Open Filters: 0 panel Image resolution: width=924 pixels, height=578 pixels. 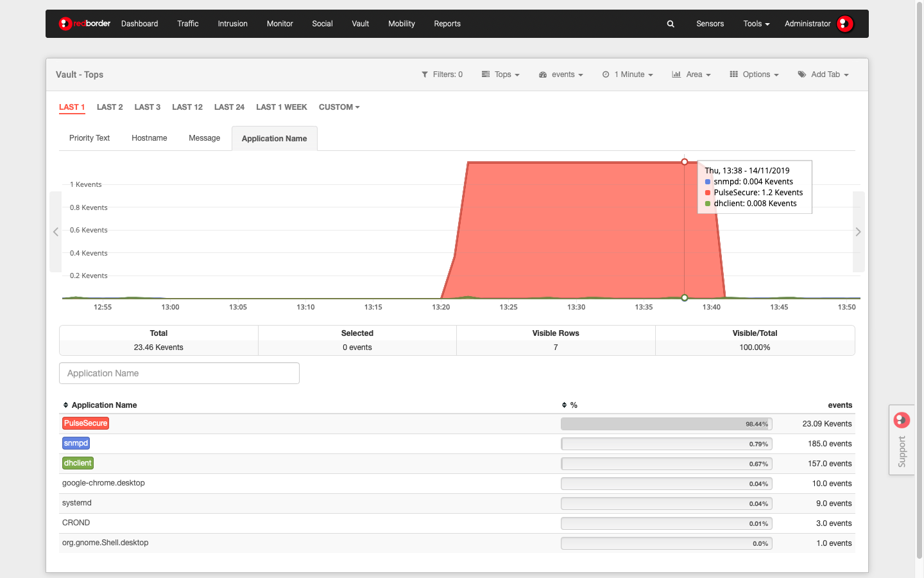(442, 74)
